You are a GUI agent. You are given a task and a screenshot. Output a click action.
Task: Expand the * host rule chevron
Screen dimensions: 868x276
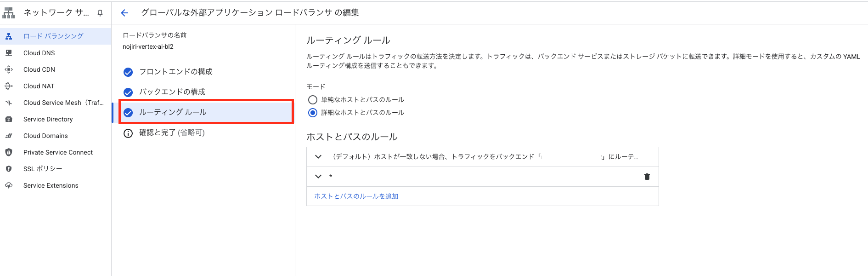tap(318, 177)
